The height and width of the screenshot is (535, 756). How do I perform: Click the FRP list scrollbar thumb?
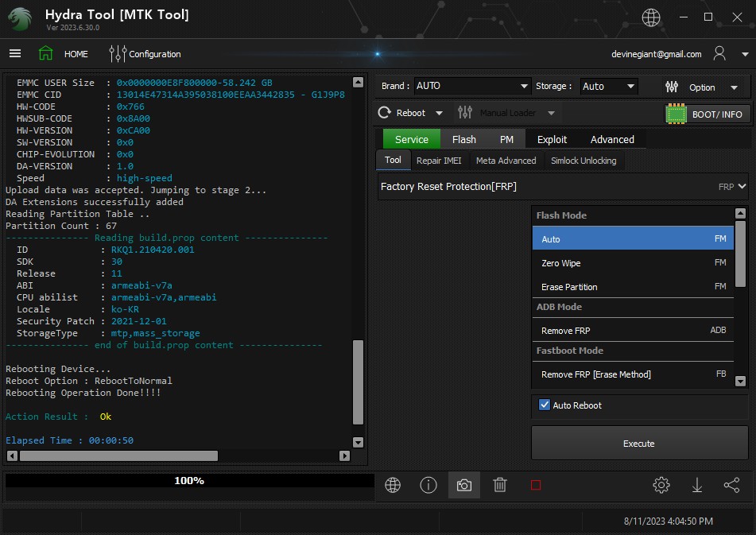tap(741, 254)
